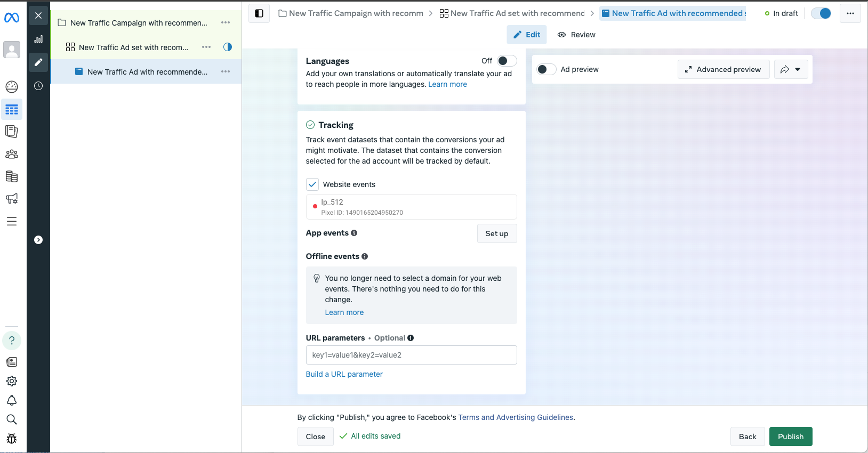868x453 pixels.
Task: Turn on the Ad preview toggle
Action: 546,69
